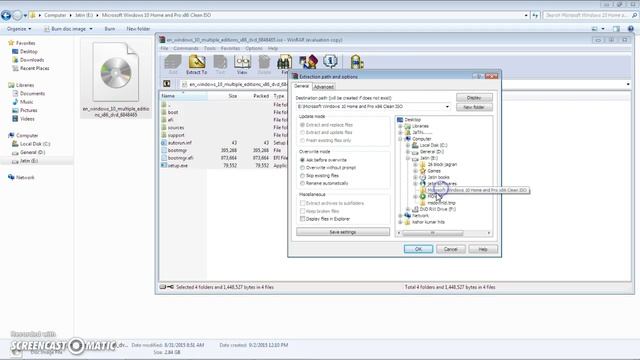Click the Find binoculars toolbar icon

click(x=284, y=64)
